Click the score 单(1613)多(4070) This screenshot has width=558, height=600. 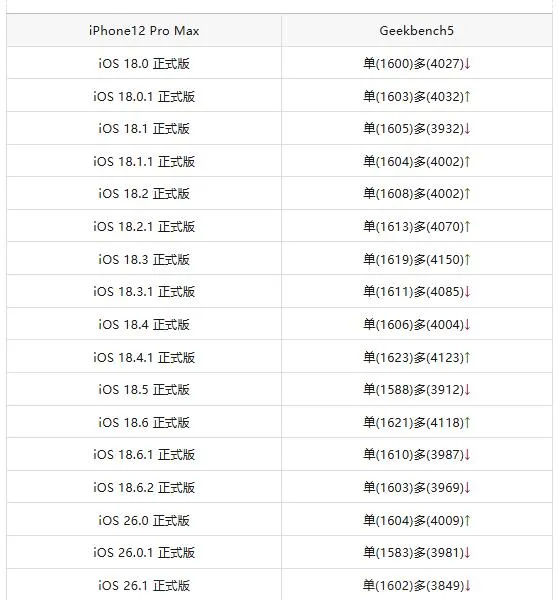coord(413,227)
